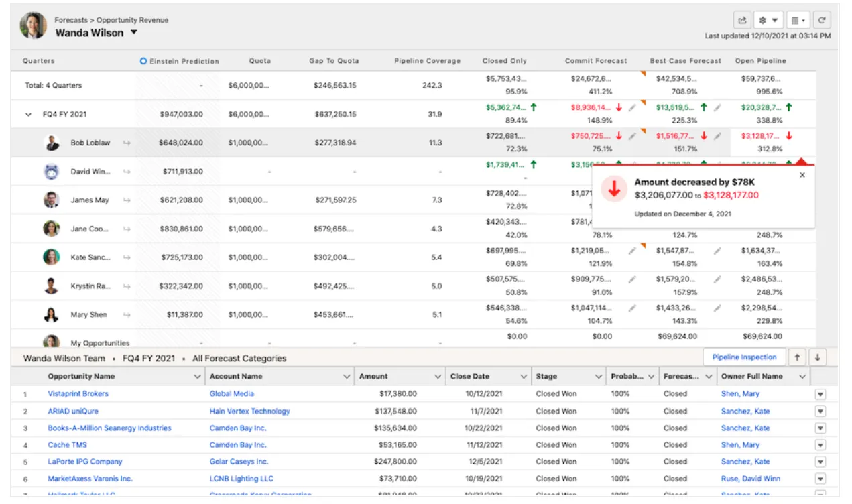The image size is (852, 504).
Task: Select the Einstein Prediction column indicator
Action: pos(142,61)
